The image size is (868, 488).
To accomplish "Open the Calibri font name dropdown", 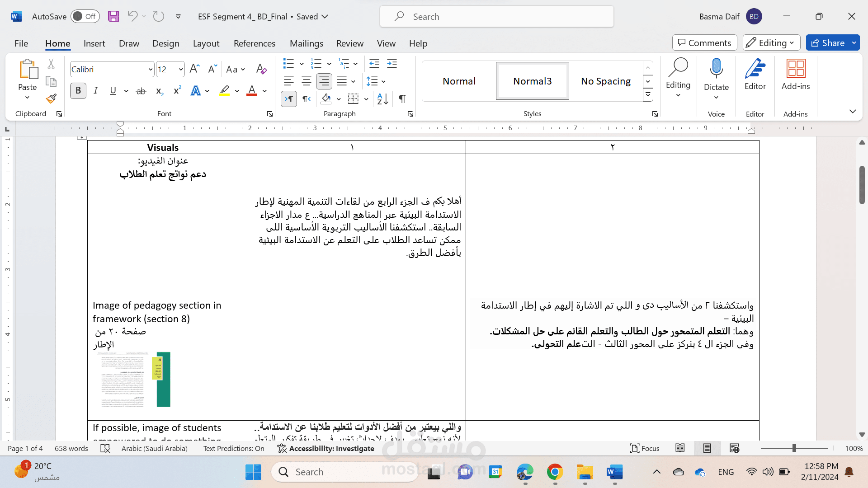I will (151, 69).
